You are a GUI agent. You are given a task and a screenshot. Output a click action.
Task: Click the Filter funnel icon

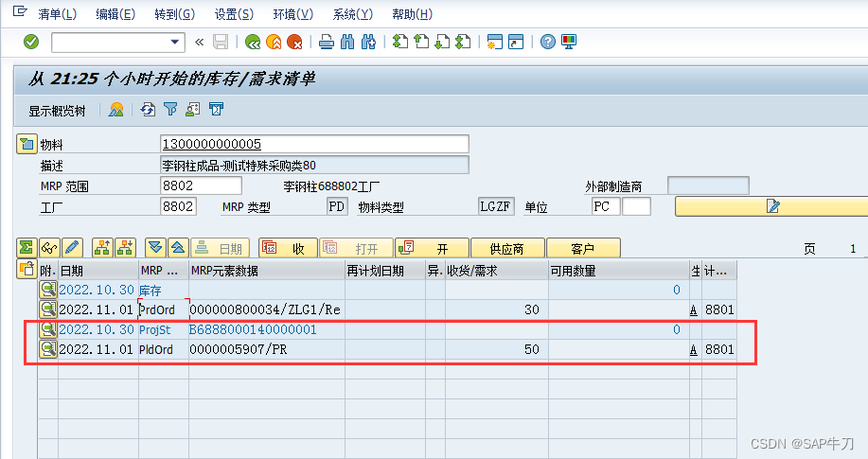[170, 110]
